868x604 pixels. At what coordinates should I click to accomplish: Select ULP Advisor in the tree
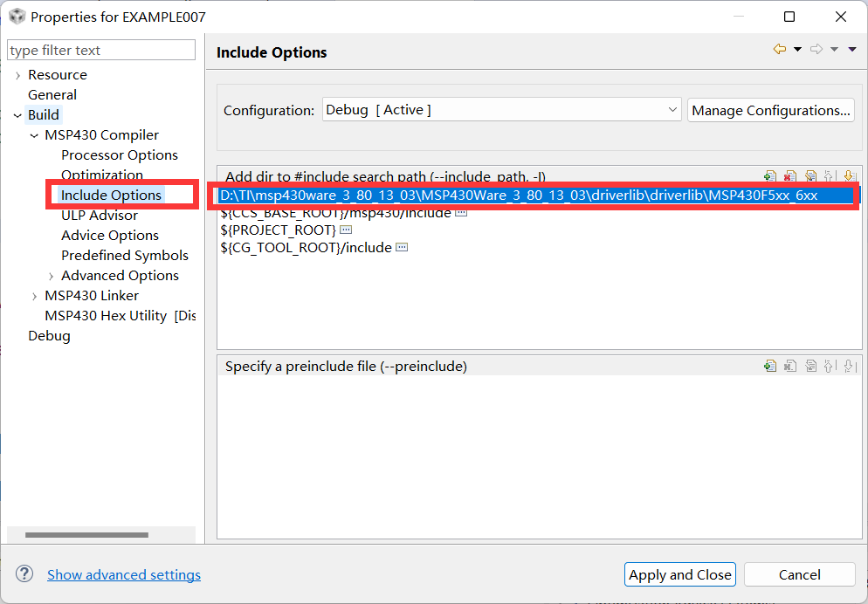point(100,216)
